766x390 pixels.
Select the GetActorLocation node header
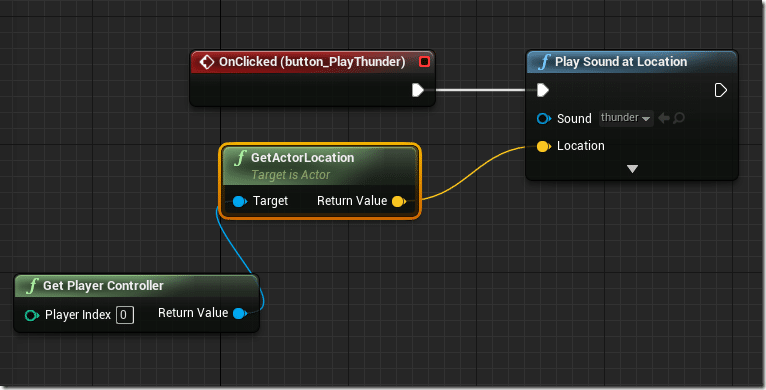320,166
